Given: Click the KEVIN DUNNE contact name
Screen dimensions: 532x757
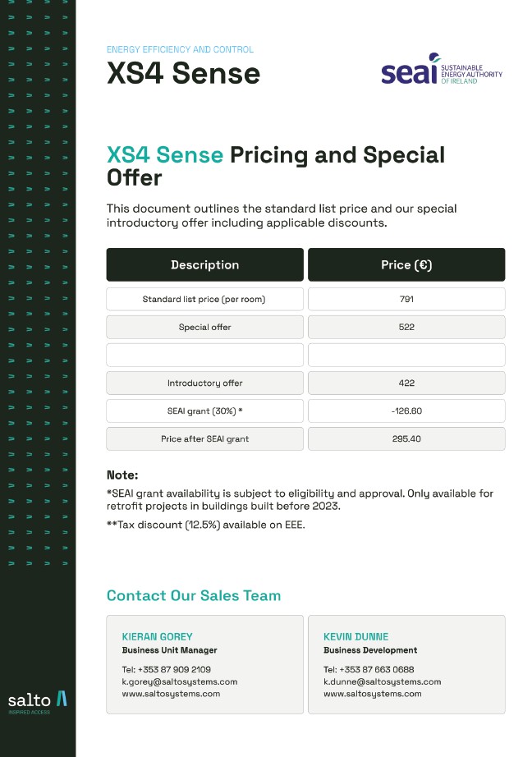Looking at the screenshot, I should [x=356, y=636].
